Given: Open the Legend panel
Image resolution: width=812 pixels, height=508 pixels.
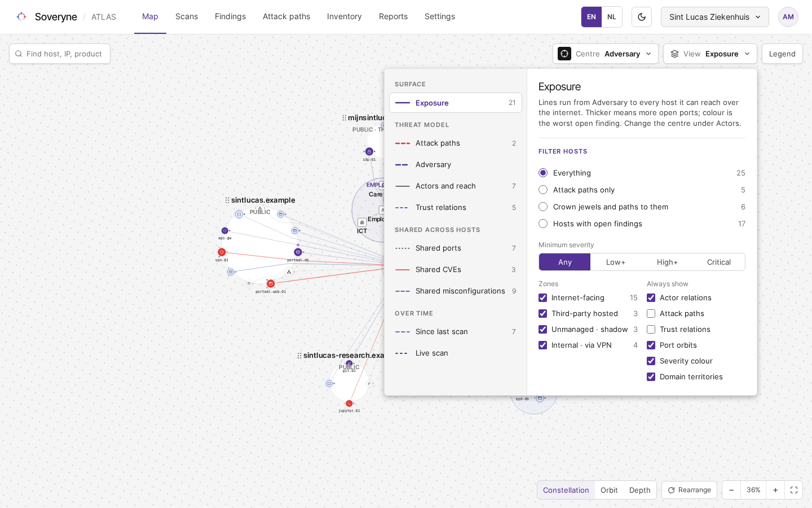Looking at the screenshot, I should coord(782,54).
